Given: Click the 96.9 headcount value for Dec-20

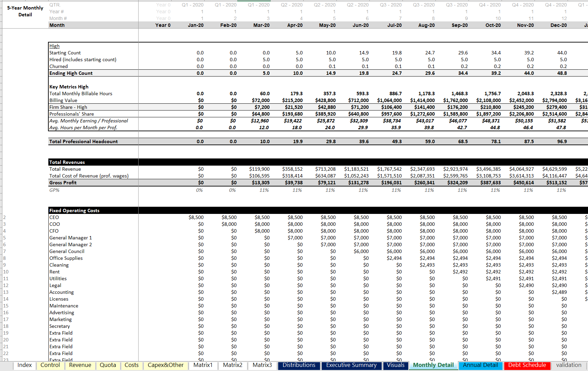Looking at the screenshot, I should pyautogui.click(x=562, y=141).
